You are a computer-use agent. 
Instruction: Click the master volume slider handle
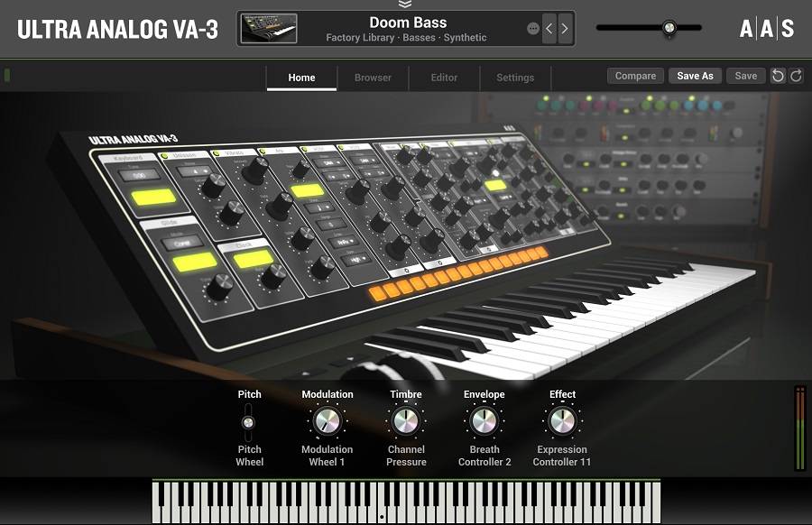[x=669, y=28]
